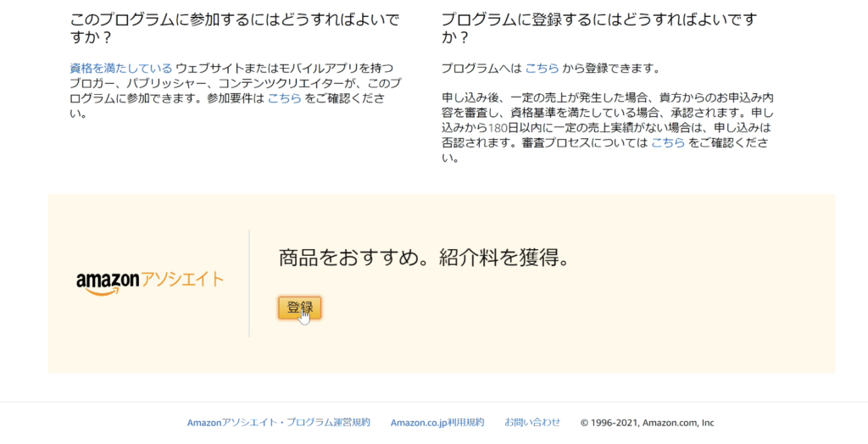868x444 pixels.
Task: Open Amazon.co.jp利用規約 footer link
Action: (x=437, y=423)
